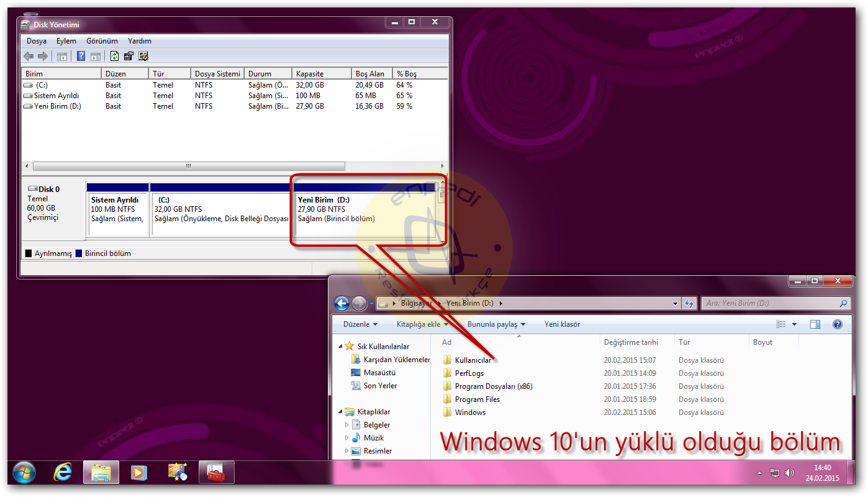The width and height of the screenshot is (868, 497).
Task: Toggle the preview pane icon in Explorer
Action: pyautogui.click(x=815, y=324)
